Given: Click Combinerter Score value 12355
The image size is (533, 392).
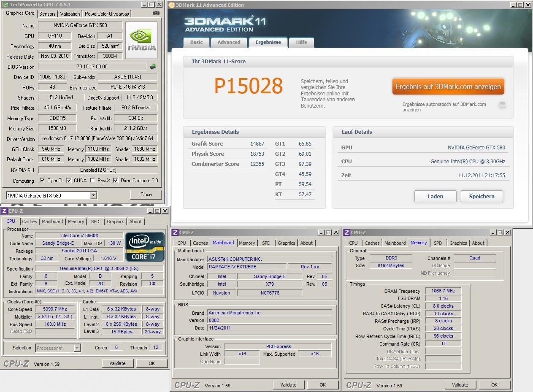Looking at the screenshot, I should click(x=257, y=164).
